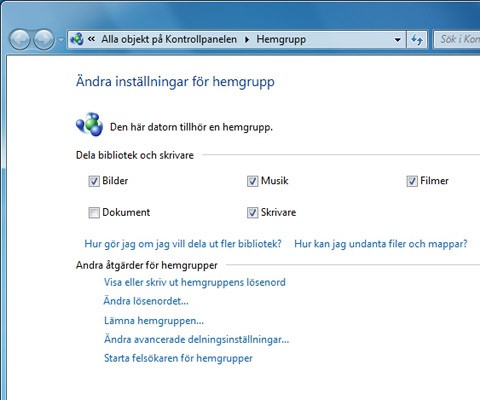Open the address bar history dropdown
This screenshot has height=400, width=480.
click(x=398, y=40)
